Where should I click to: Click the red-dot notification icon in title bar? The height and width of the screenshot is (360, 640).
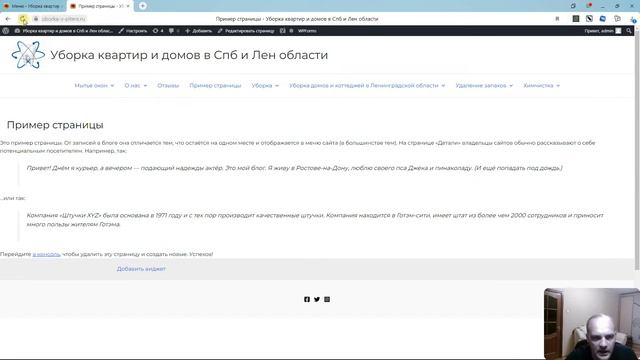(x=589, y=6)
